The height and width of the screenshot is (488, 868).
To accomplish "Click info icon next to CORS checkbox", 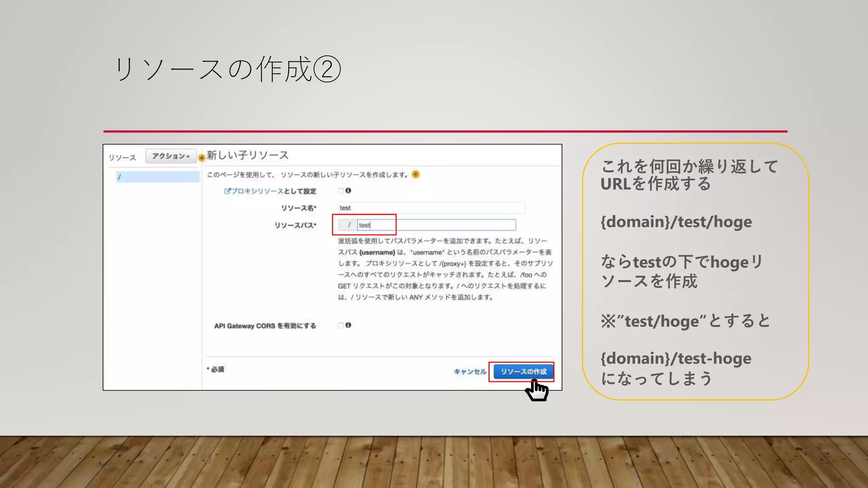I will pos(348,325).
